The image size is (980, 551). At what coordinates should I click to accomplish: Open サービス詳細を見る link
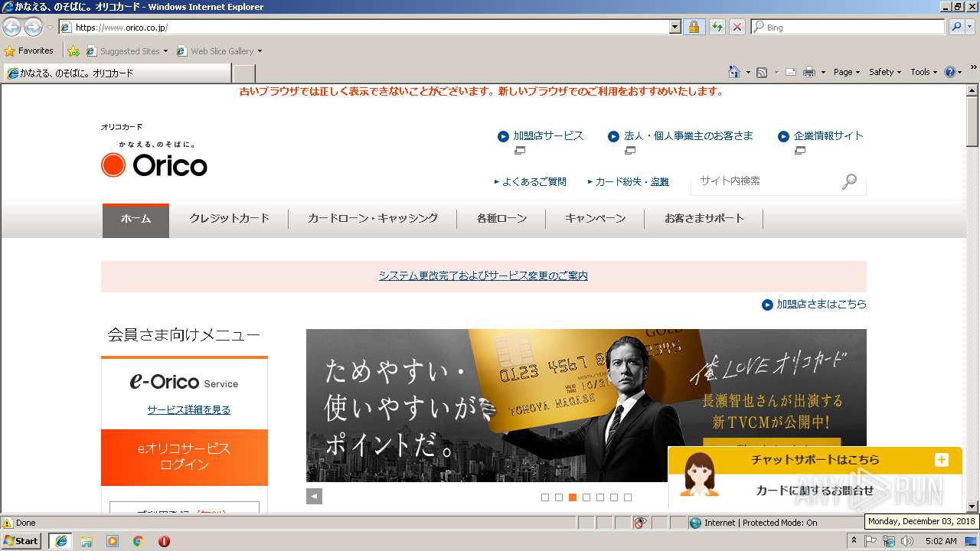point(188,410)
